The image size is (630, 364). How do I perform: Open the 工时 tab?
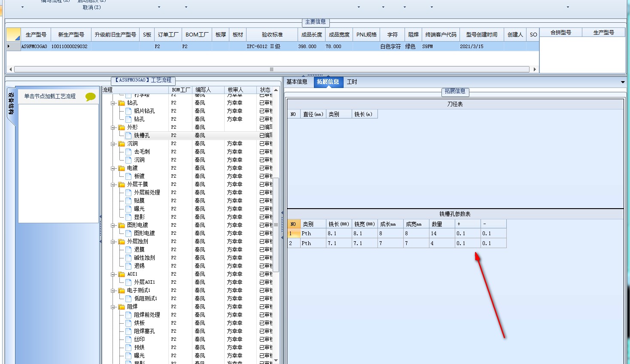(x=352, y=82)
